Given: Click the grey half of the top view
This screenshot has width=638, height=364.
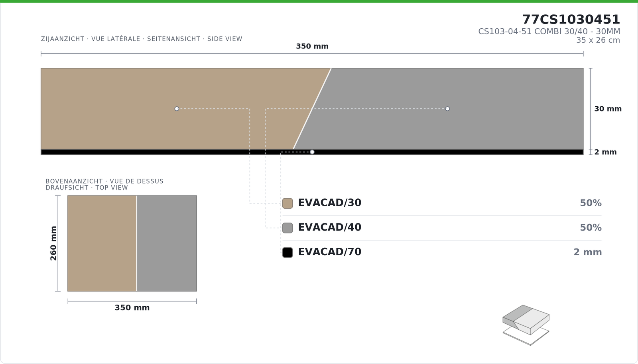Looking at the screenshot, I should coord(167,243).
